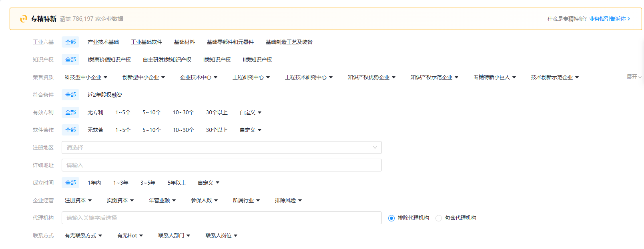The image size is (644, 249).
Task: Open 科技型中小企业 dropdown
Action: tap(86, 77)
